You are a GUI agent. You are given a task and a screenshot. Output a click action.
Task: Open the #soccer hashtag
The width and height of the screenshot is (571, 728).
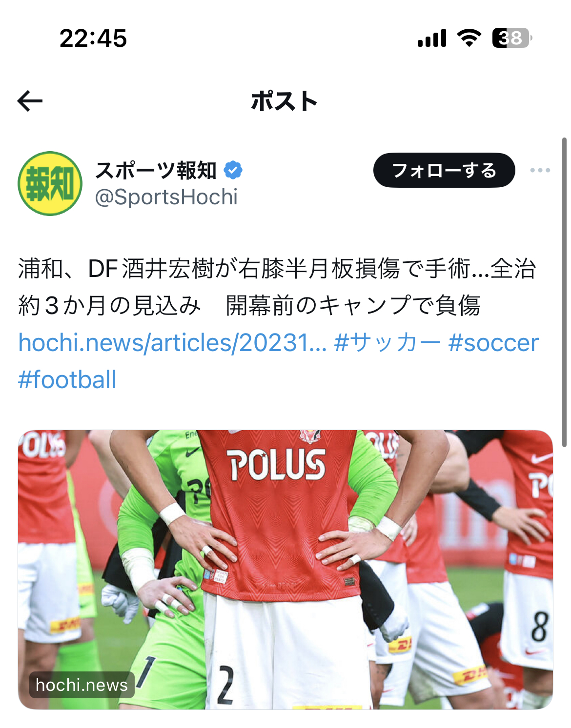(493, 343)
